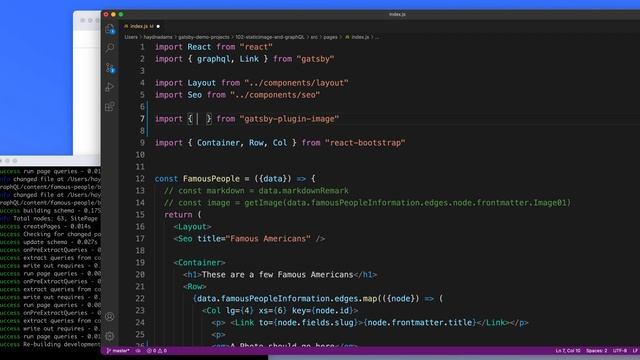
Task: Click "../components/layout" string on line 4
Action: pos(296,83)
